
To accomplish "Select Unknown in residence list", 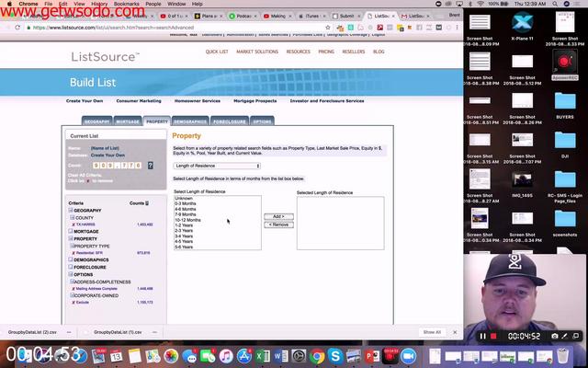I will [x=184, y=199].
